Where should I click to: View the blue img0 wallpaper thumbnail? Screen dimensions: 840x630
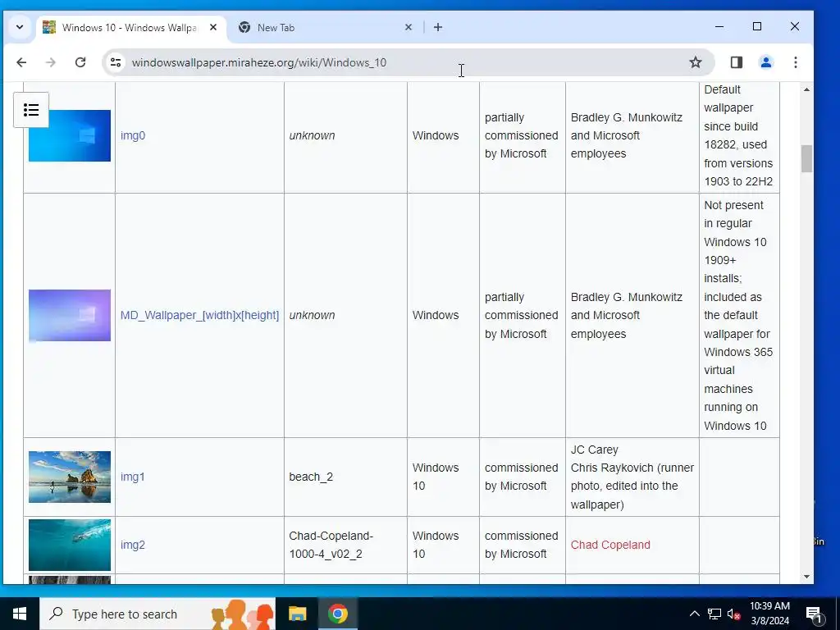coord(70,135)
